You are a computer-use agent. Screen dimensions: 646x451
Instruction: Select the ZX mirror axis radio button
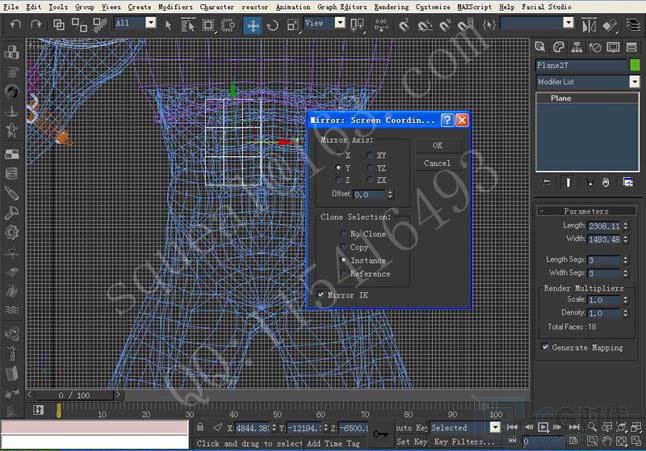[x=370, y=180]
